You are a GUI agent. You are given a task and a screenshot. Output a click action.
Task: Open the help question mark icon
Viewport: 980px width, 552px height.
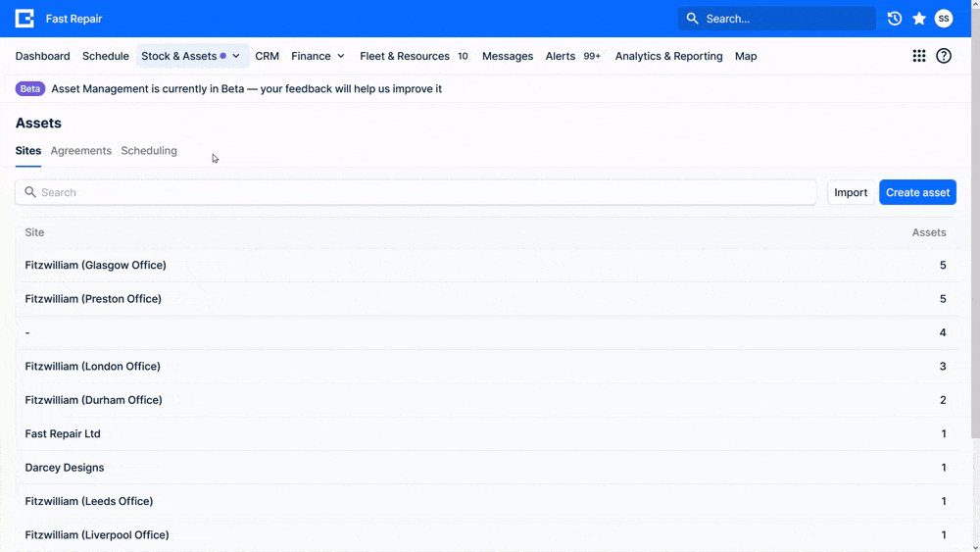pyautogui.click(x=943, y=56)
